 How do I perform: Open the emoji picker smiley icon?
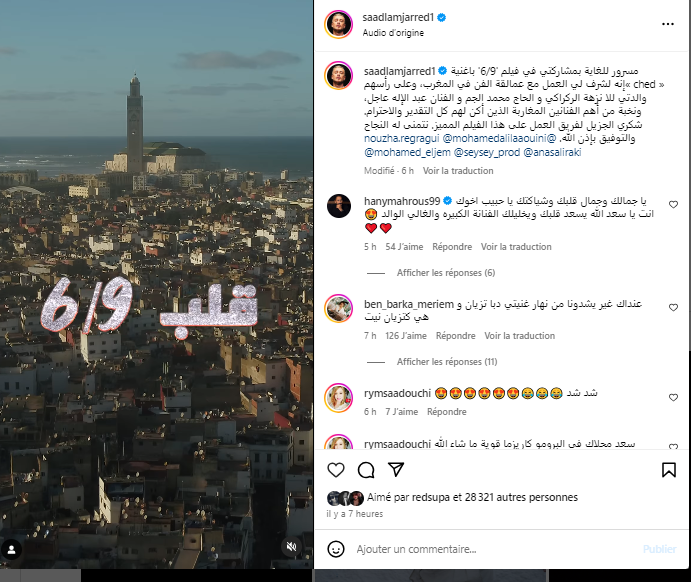pos(336,549)
